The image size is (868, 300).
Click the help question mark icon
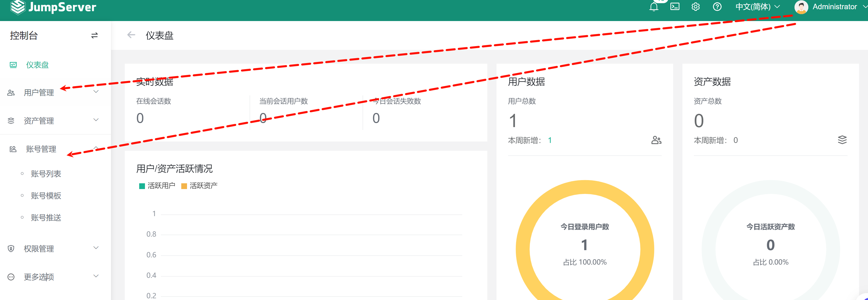[x=717, y=7]
